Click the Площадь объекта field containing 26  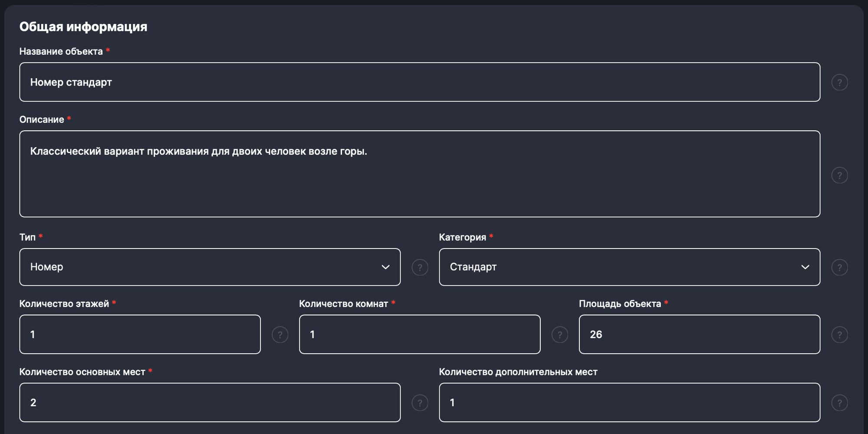coord(699,335)
